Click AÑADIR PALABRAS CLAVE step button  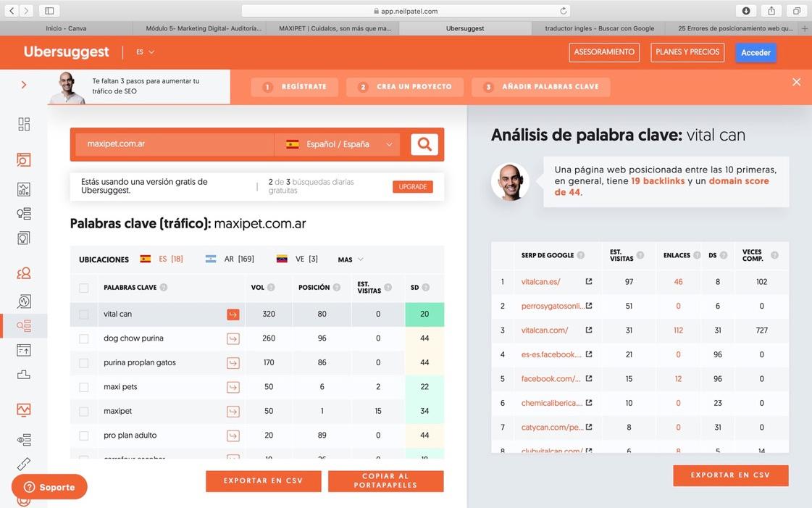pos(540,87)
